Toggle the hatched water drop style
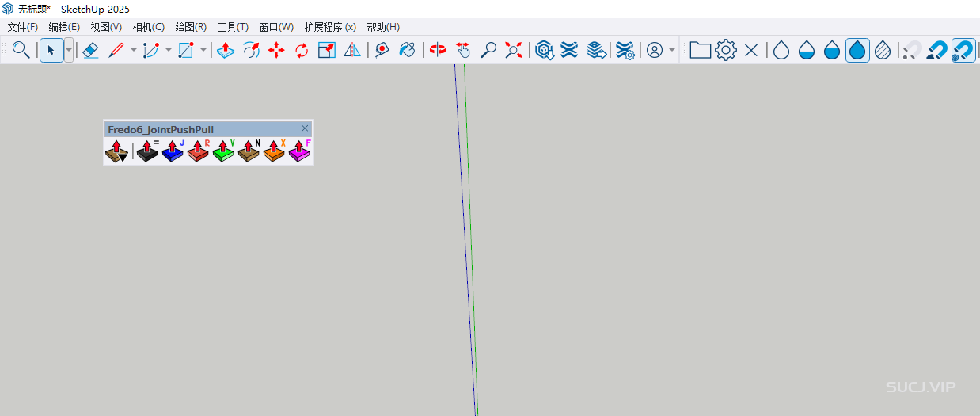 [883, 50]
